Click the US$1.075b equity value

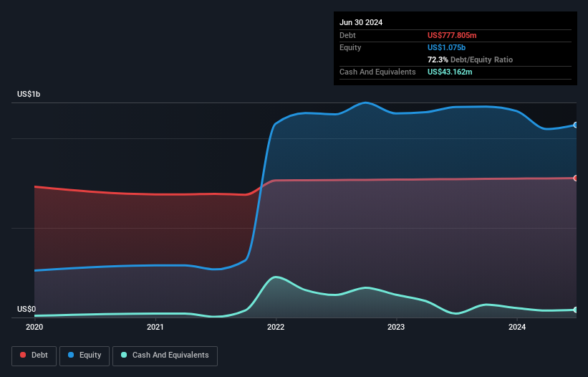tap(446, 47)
